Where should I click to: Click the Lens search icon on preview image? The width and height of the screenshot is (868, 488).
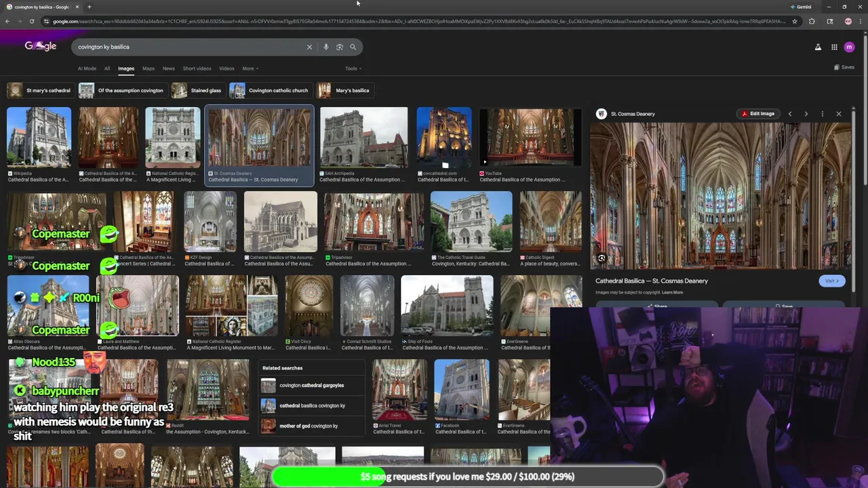point(601,258)
